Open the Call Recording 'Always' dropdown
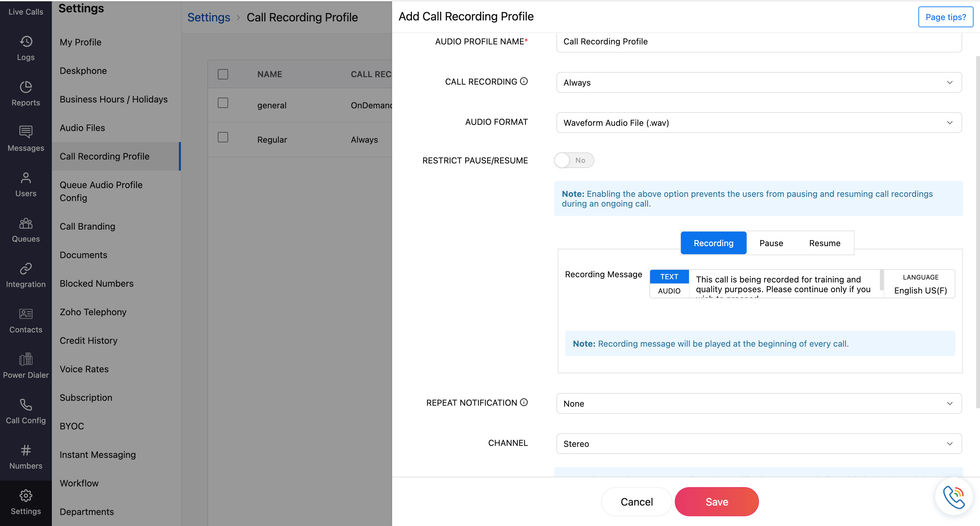Screen dimensions: 980x526 (759, 83)
